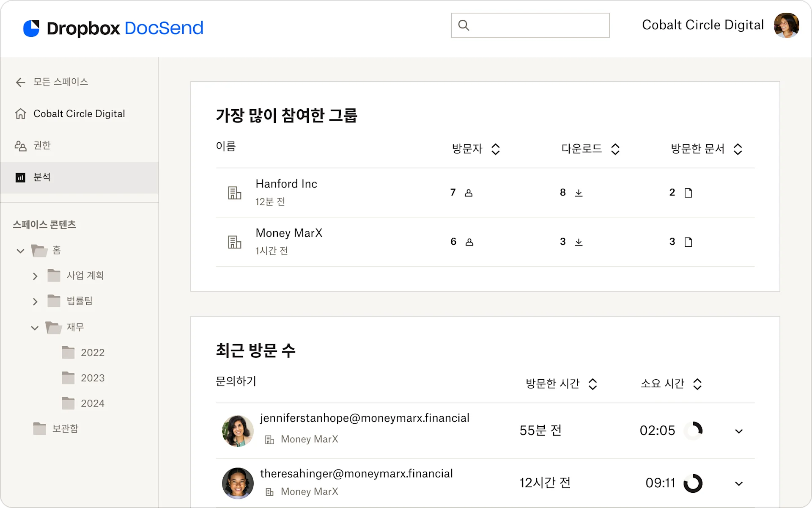Click theresahinger avatar photo
Viewport: 812px width, 508px height.
click(x=238, y=483)
